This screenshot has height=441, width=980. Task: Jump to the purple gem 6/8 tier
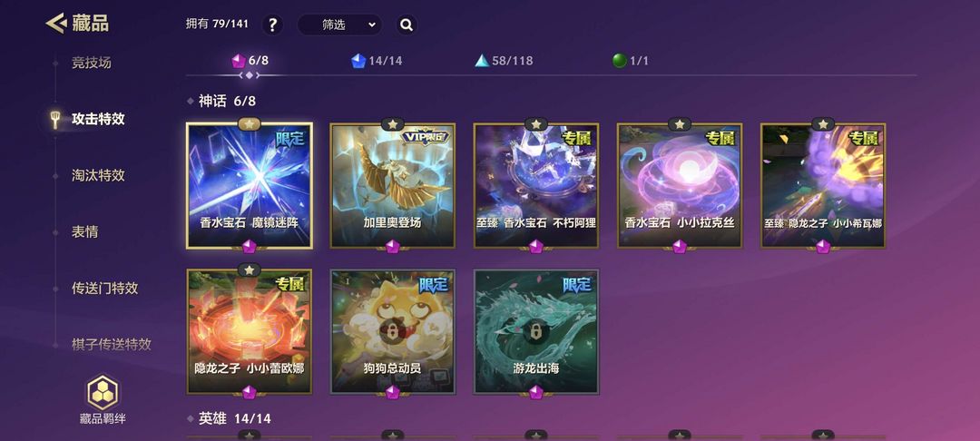pos(250,61)
